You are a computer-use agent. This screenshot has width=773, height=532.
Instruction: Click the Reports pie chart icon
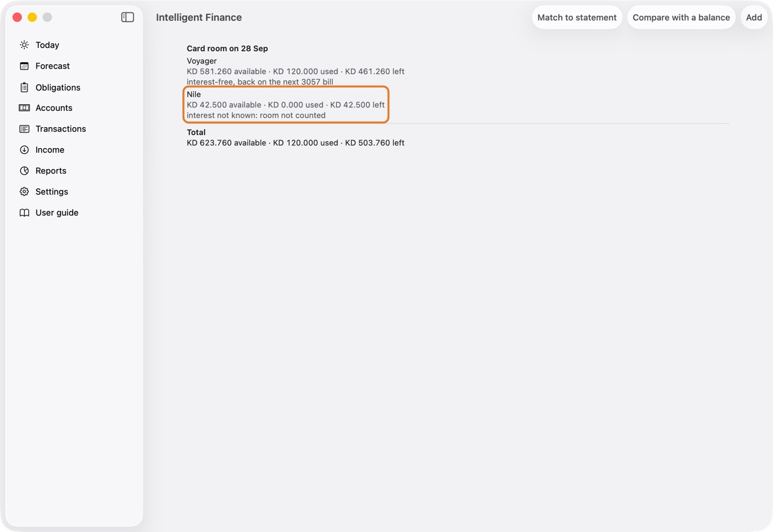point(24,170)
